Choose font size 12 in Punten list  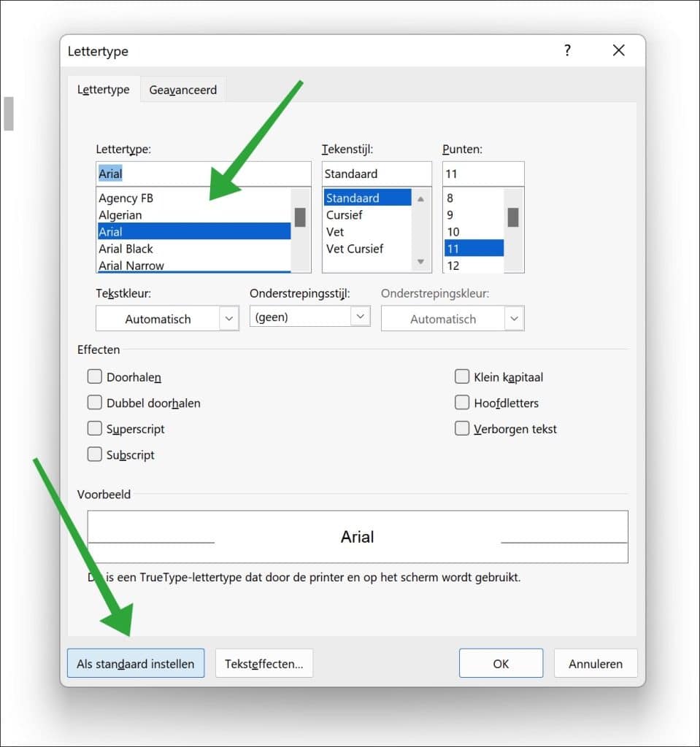point(455,266)
